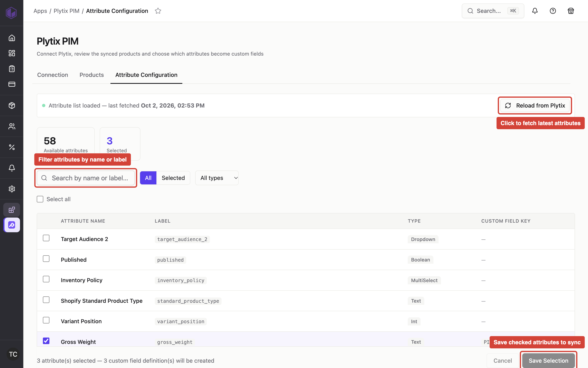Screen dimensions: 588x368
Task: Go to Plytix PIM breadcrumb link
Action: 67,11
